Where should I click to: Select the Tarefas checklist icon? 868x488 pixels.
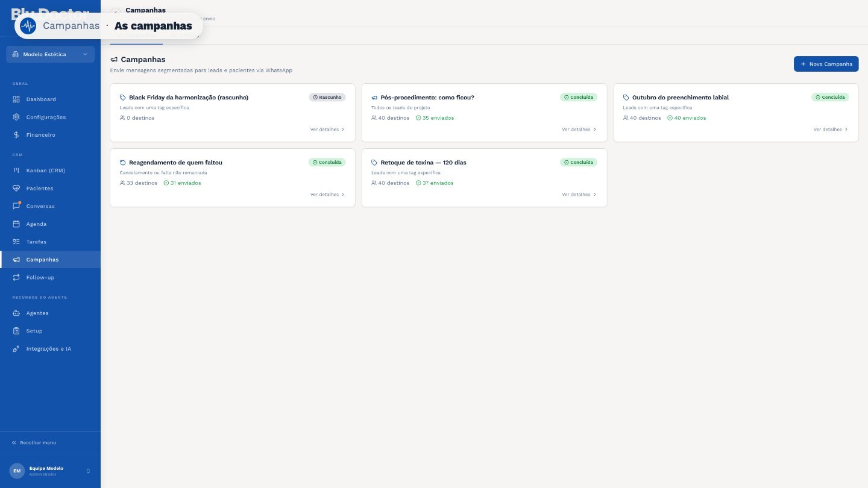coord(16,242)
